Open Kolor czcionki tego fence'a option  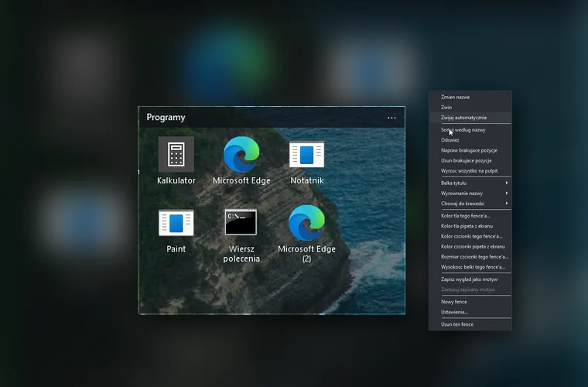470,236
